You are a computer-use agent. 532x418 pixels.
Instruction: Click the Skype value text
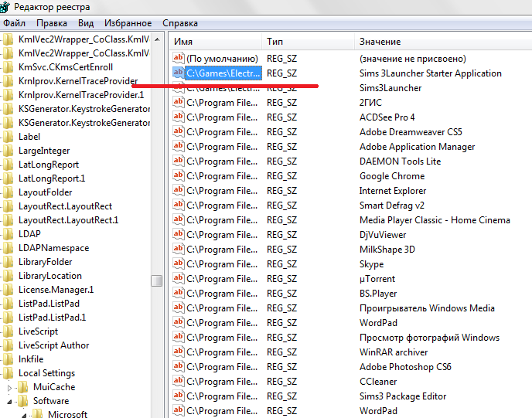tap(371, 264)
